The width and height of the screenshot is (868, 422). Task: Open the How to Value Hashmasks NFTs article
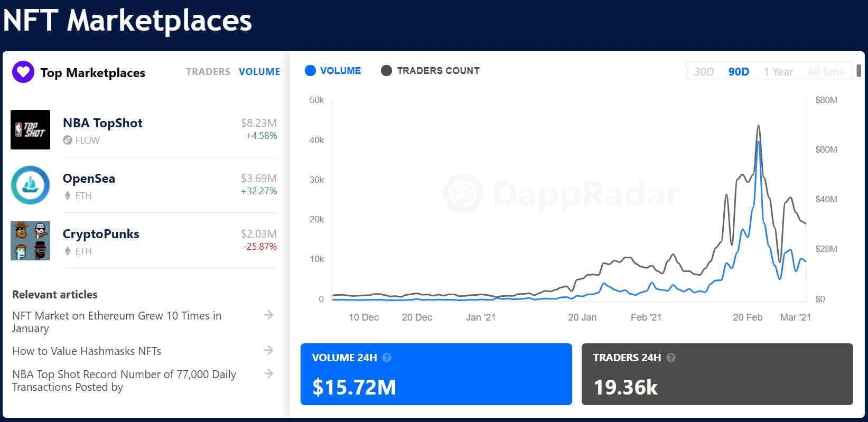(x=87, y=351)
